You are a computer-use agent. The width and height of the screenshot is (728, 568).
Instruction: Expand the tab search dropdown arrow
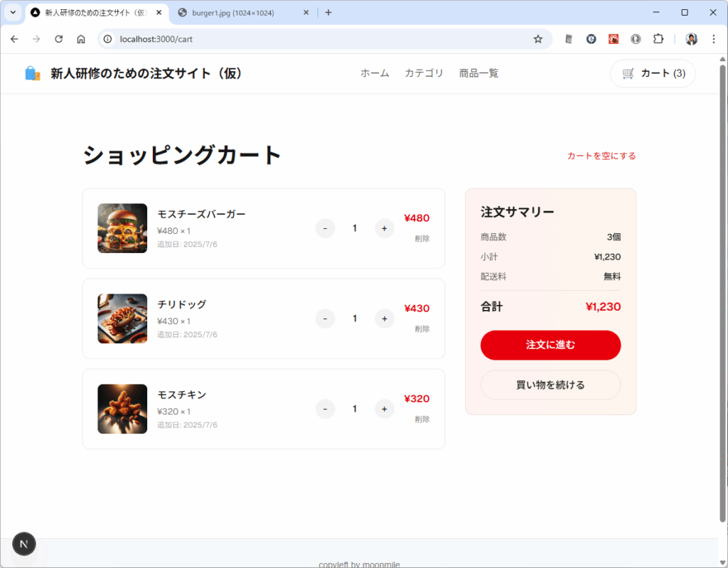click(x=13, y=13)
